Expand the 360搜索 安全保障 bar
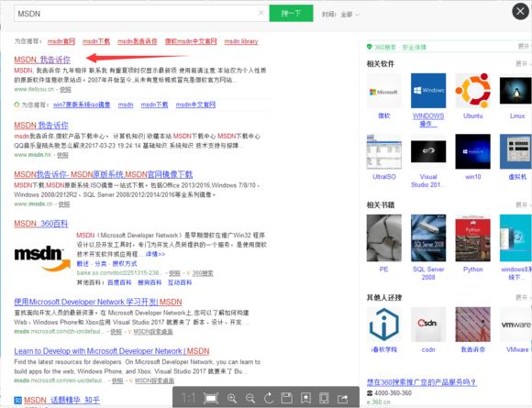This screenshot has height=408, width=532. coord(524,47)
